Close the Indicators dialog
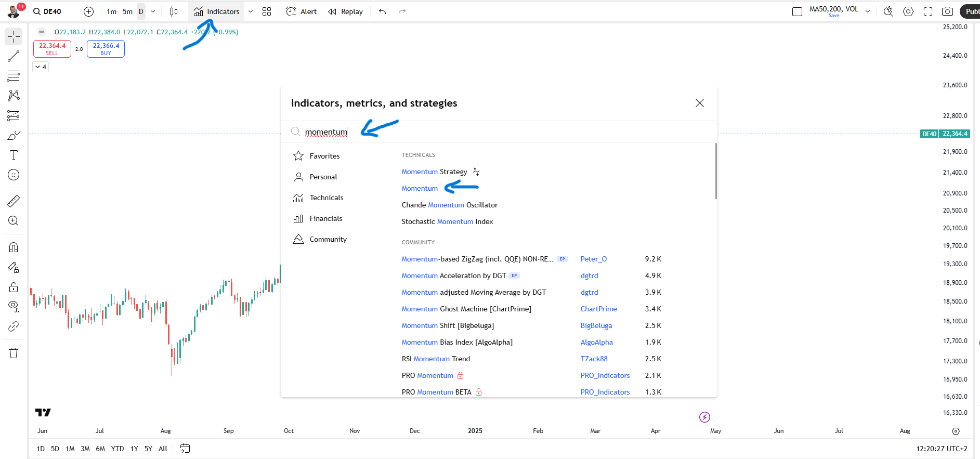 point(700,103)
